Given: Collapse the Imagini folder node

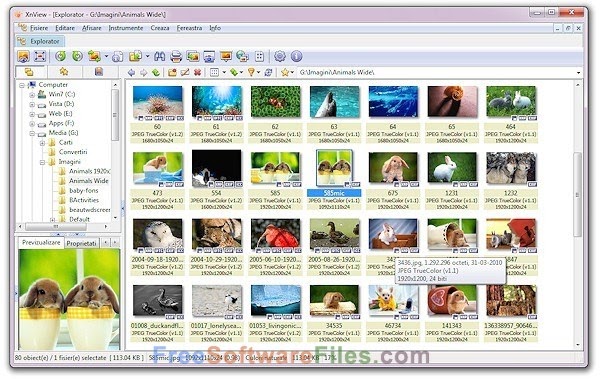Looking at the screenshot, I should [x=42, y=162].
